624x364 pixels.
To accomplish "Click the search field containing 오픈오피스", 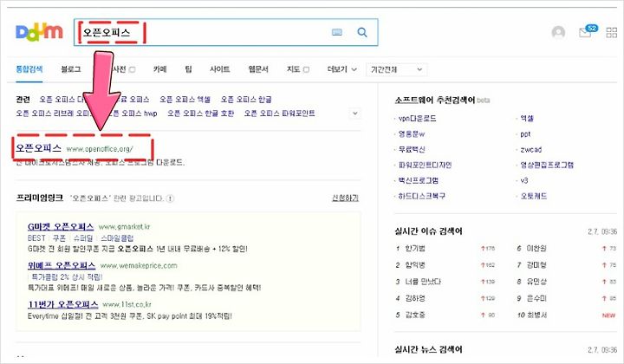I will [225, 32].
